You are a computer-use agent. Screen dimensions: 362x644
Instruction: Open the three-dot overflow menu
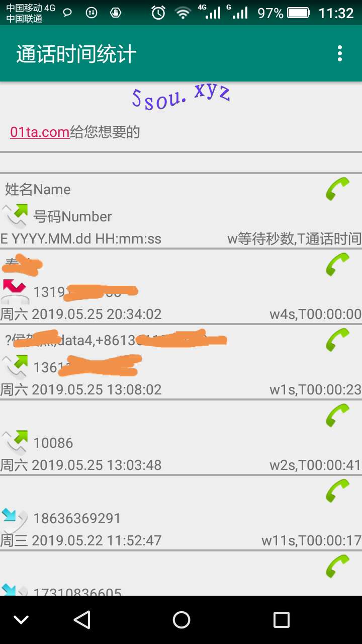point(340,53)
